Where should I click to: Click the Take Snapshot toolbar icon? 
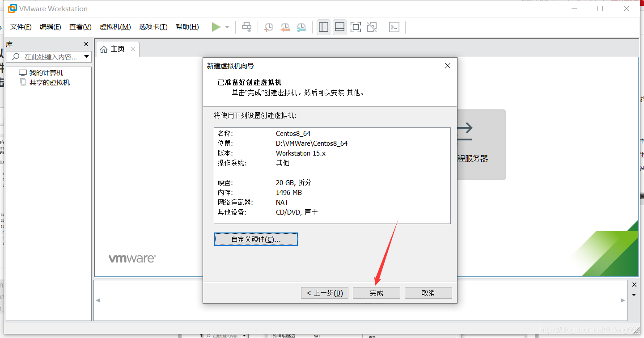pyautogui.click(x=269, y=27)
